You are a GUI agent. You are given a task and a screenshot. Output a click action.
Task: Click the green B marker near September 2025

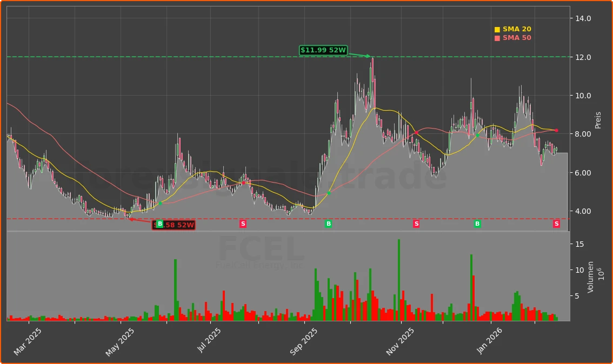tap(328, 223)
